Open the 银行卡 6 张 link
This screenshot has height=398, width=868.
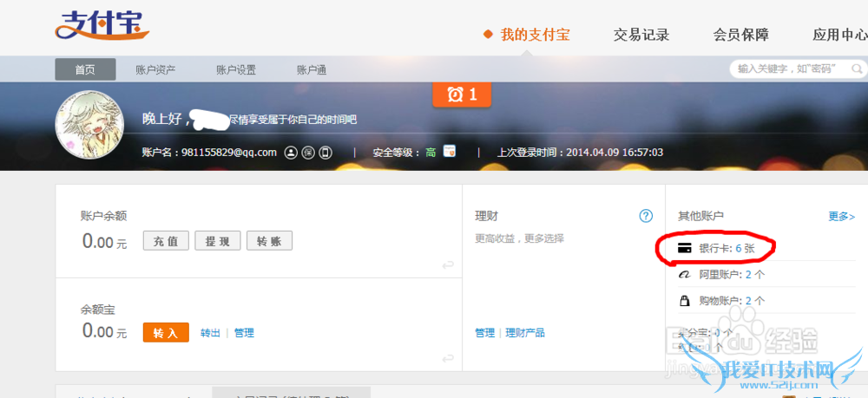[727, 249]
